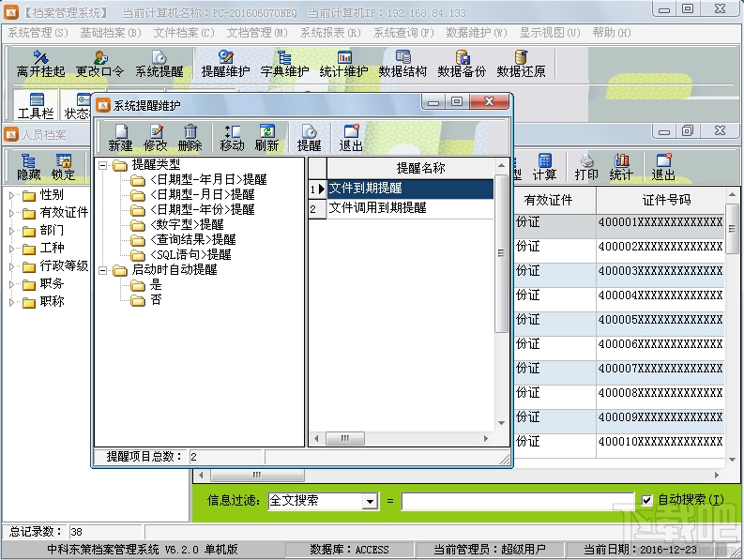Uncheck the 自动搜索(T) checkbox
Image resolution: width=744 pixels, height=560 pixels.
pyautogui.click(x=646, y=500)
